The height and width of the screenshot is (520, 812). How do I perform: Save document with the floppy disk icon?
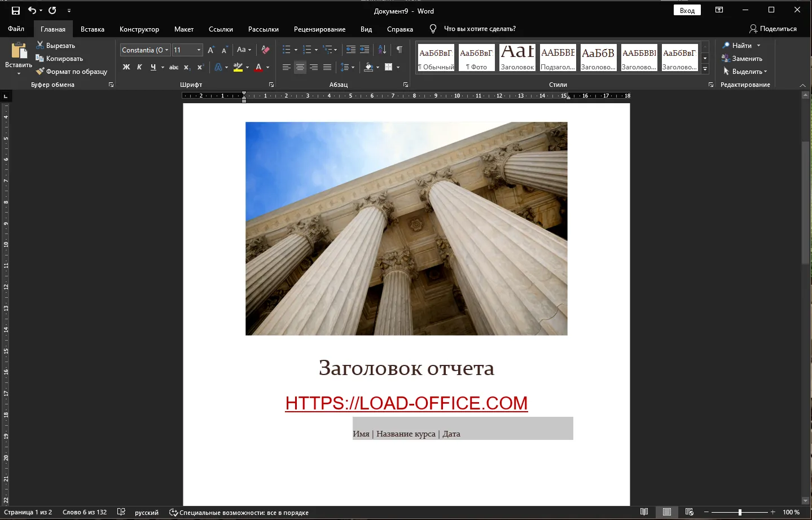point(16,11)
